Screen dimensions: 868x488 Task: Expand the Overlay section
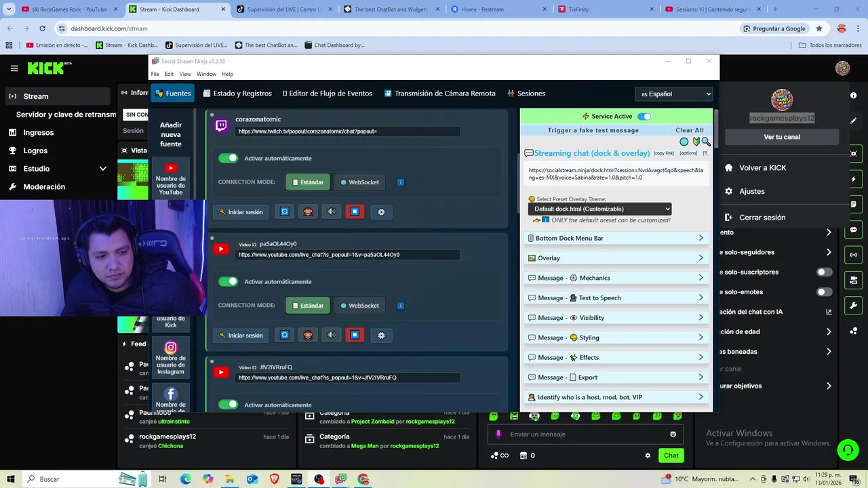616,258
